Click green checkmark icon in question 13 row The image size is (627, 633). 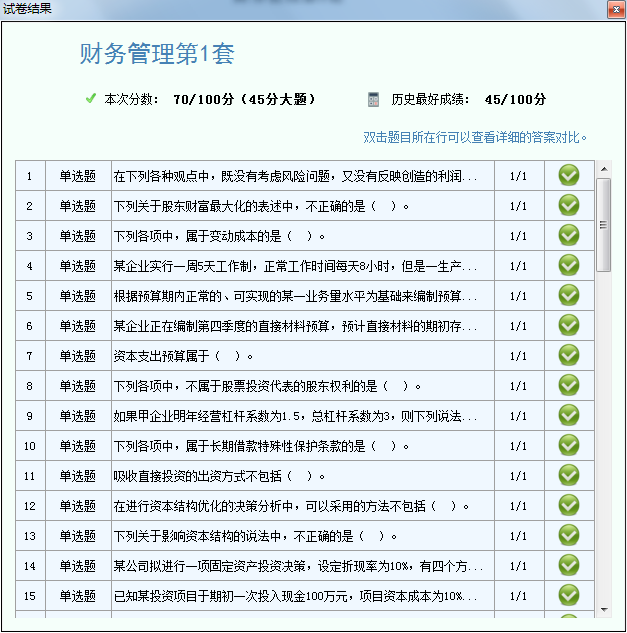569,535
